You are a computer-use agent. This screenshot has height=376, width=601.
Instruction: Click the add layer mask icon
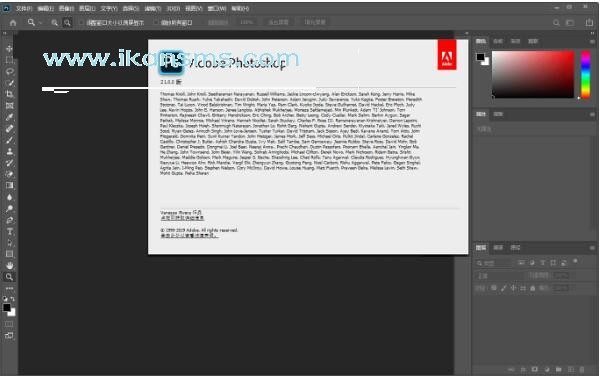(535, 369)
